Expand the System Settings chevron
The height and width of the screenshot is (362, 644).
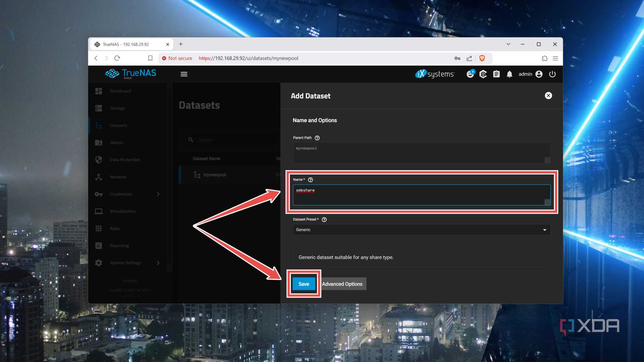tap(158, 263)
